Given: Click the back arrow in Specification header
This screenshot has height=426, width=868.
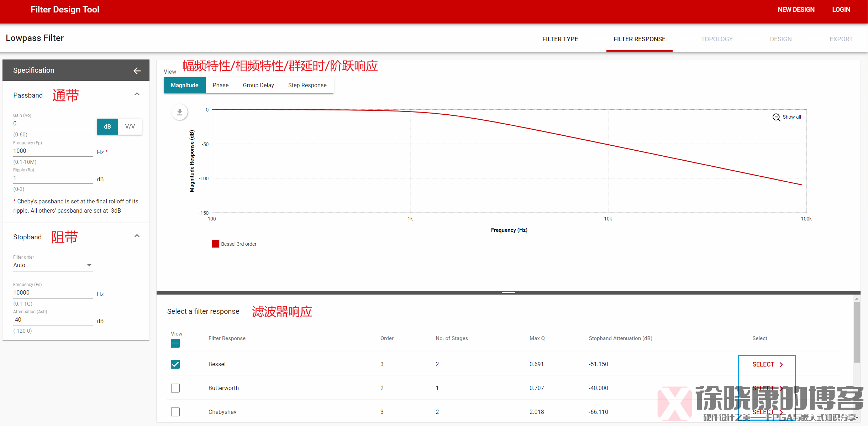Looking at the screenshot, I should tap(137, 71).
